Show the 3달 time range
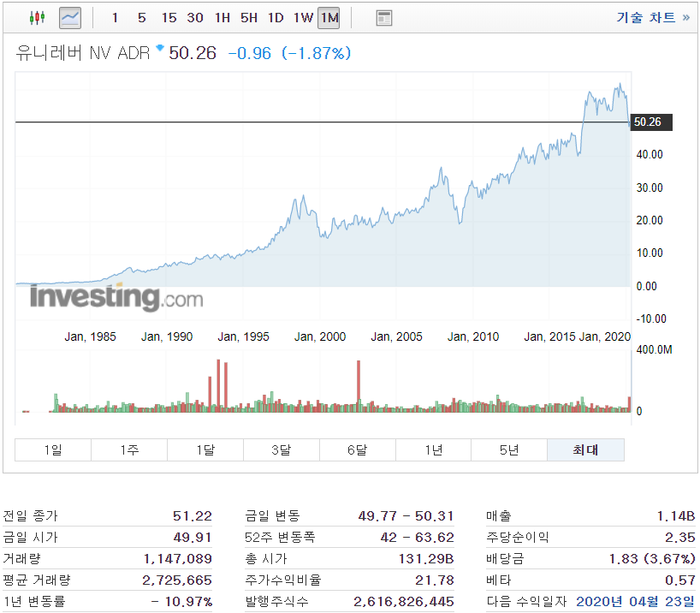The height and width of the screenshot is (613, 700). pos(282,449)
